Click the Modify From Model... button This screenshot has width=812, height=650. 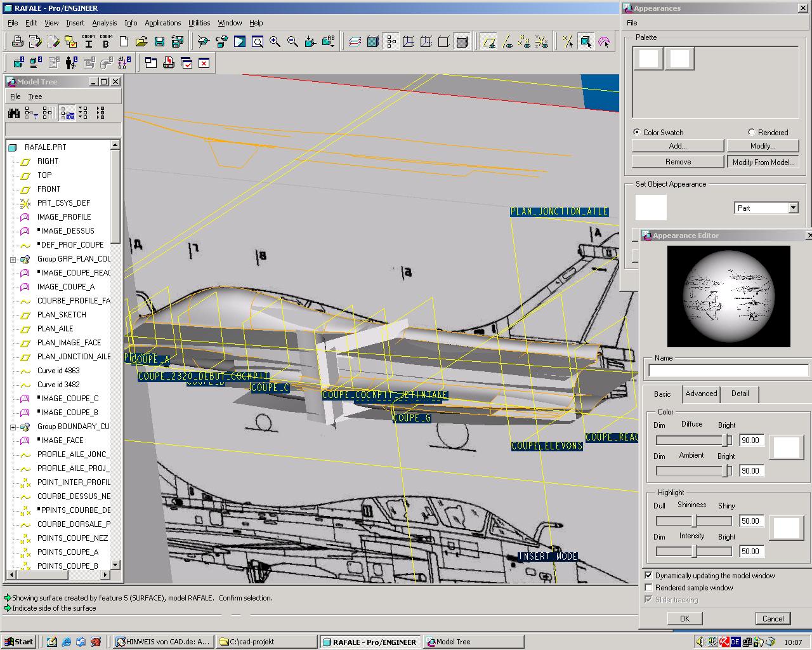(x=763, y=162)
